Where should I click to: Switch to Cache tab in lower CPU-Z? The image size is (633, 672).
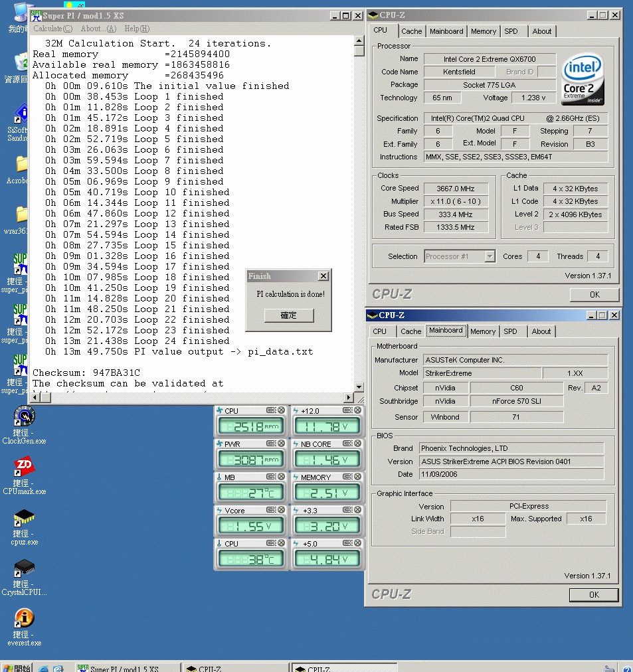click(411, 331)
